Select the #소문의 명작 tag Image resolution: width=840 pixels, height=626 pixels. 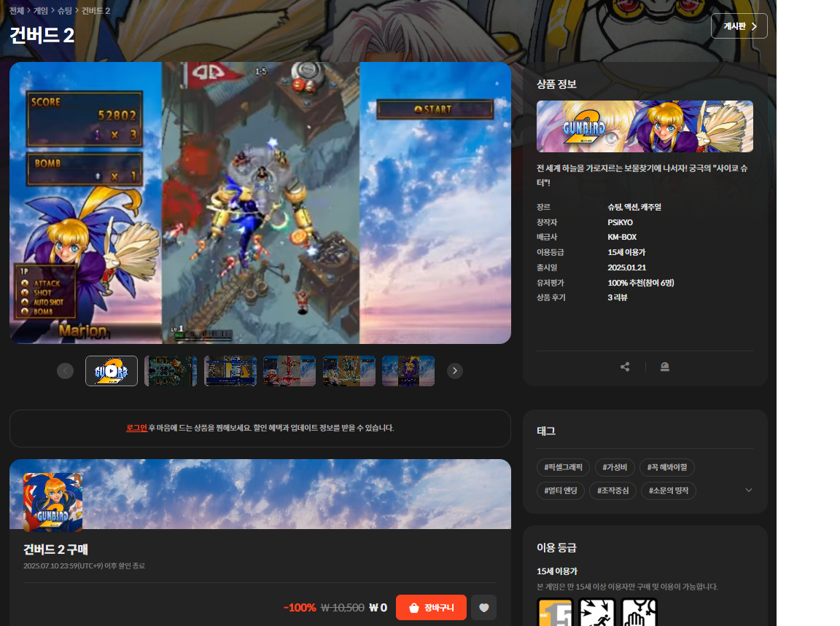tap(669, 490)
